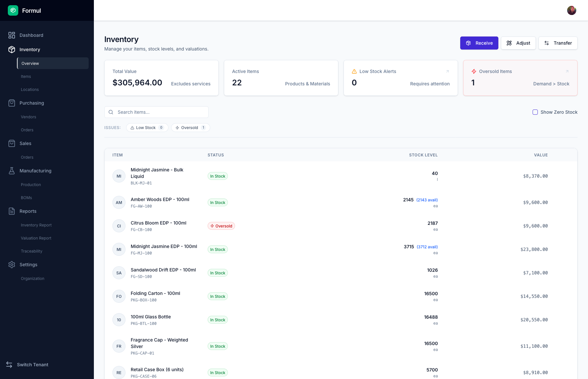Click the Receive button
The height and width of the screenshot is (379, 588).
479,43
